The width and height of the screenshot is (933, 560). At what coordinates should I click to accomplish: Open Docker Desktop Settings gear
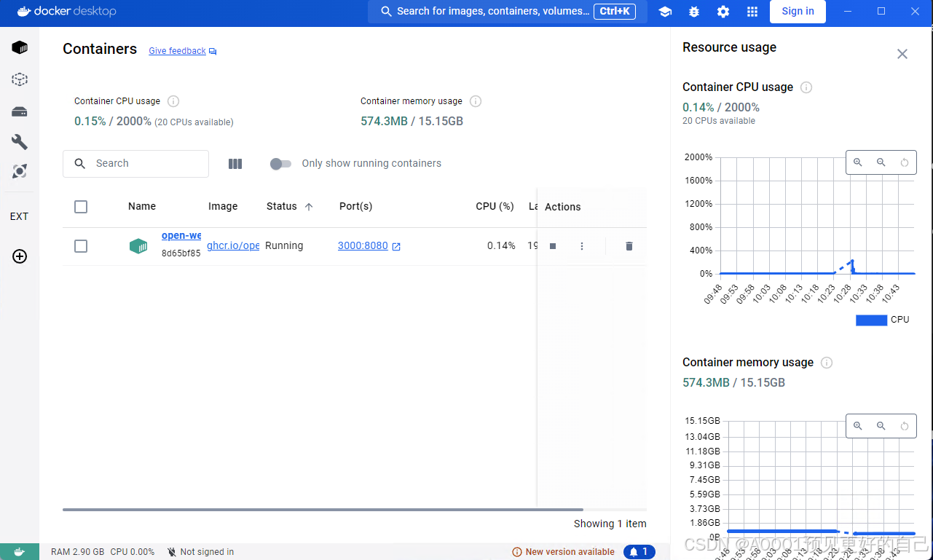(723, 12)
